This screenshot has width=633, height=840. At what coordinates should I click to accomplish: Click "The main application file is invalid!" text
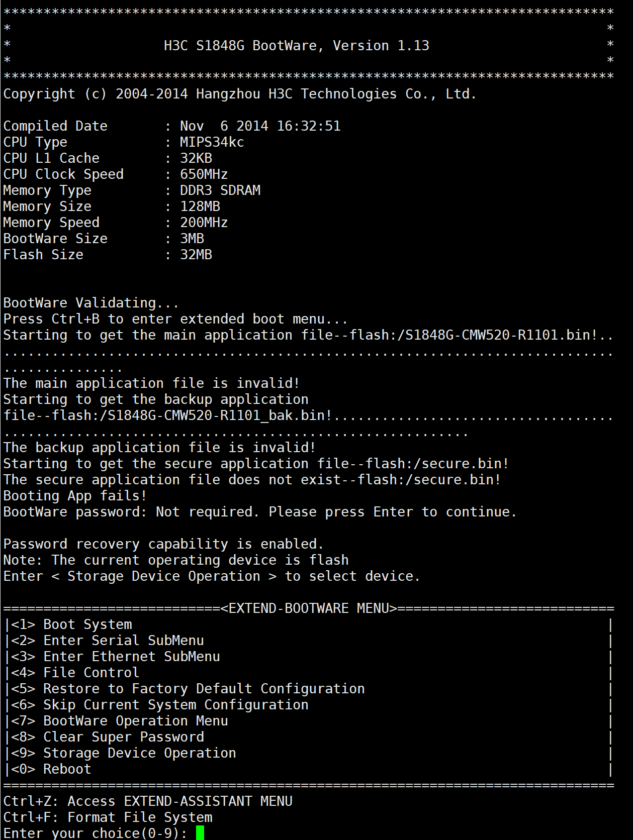coord(151,383)
